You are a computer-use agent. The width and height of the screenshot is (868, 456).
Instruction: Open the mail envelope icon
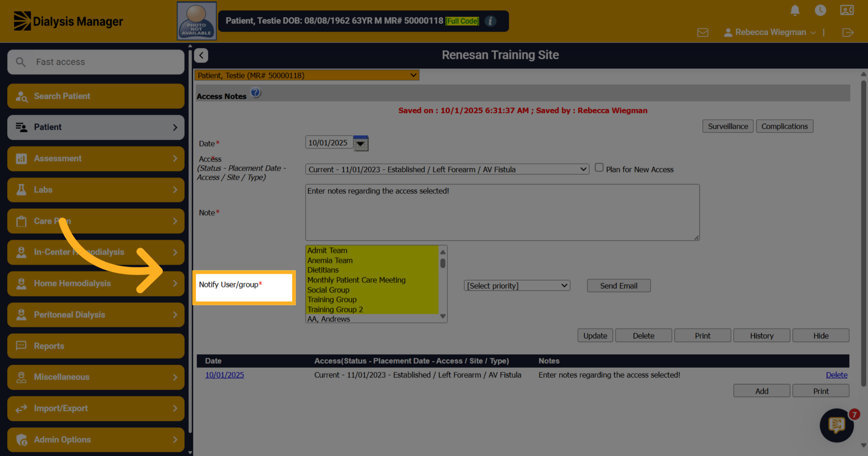tap(702, 33)
